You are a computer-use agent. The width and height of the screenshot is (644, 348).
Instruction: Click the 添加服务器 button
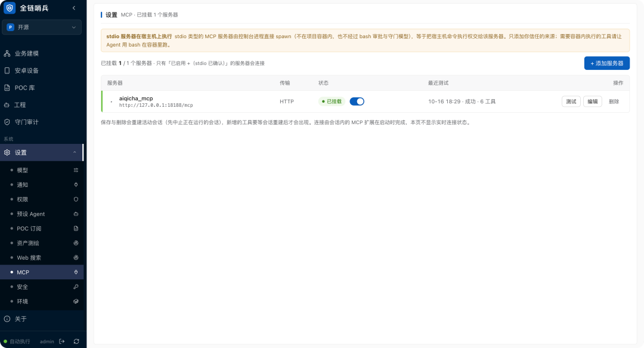tap(606, 63)
